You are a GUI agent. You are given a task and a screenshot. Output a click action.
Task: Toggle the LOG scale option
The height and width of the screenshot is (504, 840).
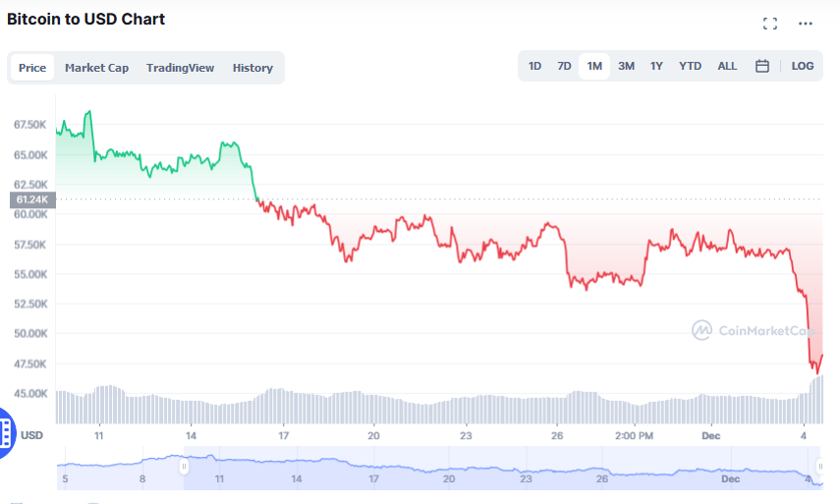[x=802, y=66]
